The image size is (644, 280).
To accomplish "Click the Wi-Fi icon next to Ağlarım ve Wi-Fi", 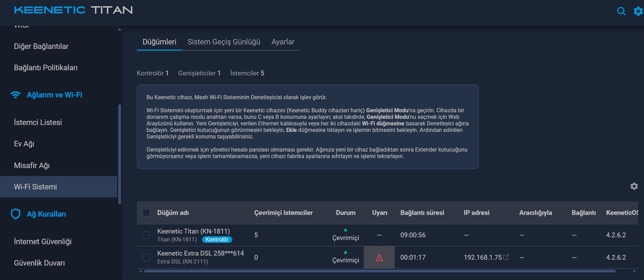I will point(16,95).
